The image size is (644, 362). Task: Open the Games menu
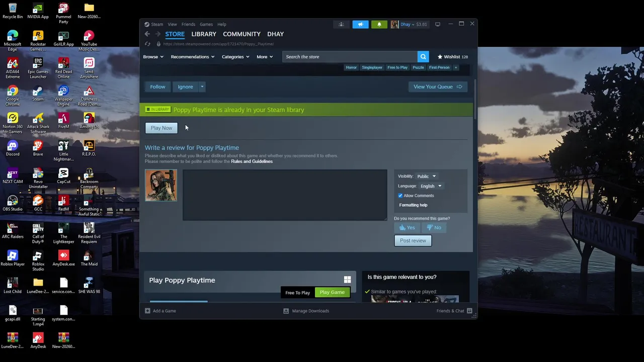[206, 24]
